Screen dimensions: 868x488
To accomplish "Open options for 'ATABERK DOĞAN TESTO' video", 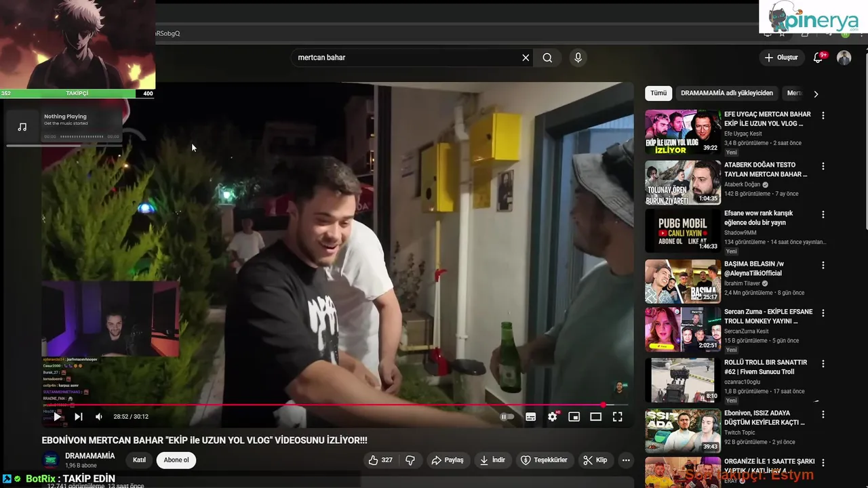I will click(x=823, y=166).
